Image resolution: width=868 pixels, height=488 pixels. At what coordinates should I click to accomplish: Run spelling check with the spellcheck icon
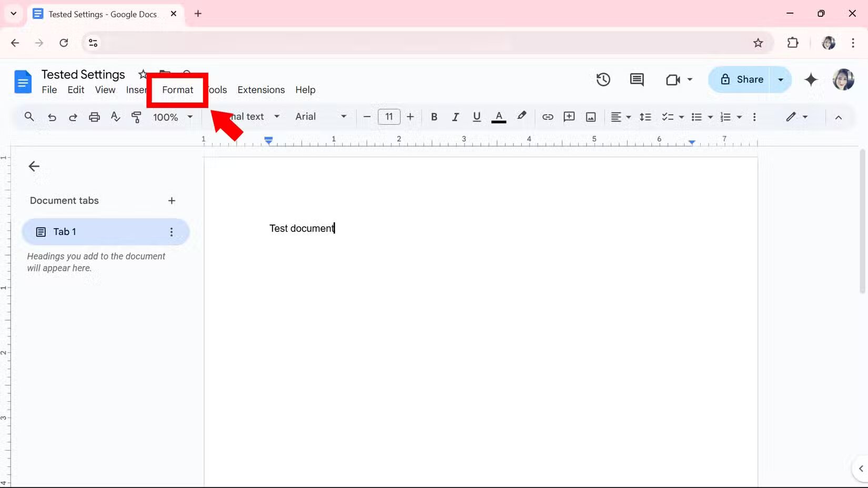coord(115,117)
